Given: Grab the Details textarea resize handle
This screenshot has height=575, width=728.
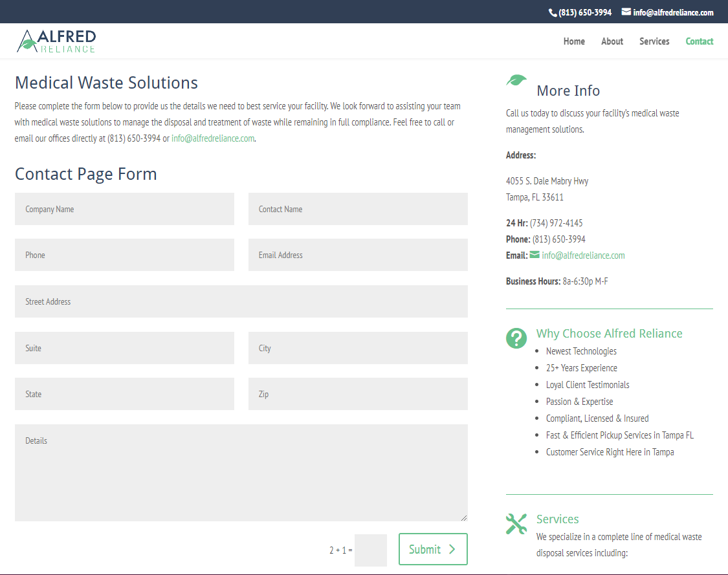Looking at the screenshot, I should (464, 517).
